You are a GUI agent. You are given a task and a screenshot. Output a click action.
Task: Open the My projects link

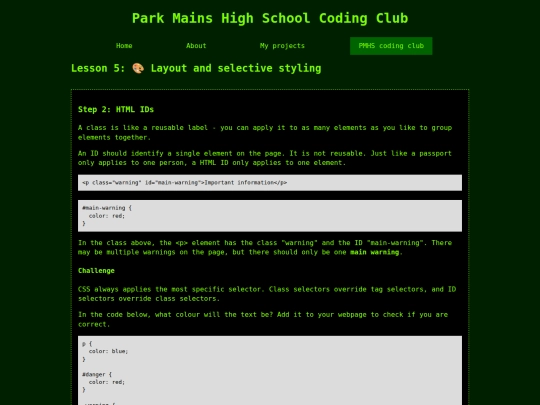click(282, 46)
